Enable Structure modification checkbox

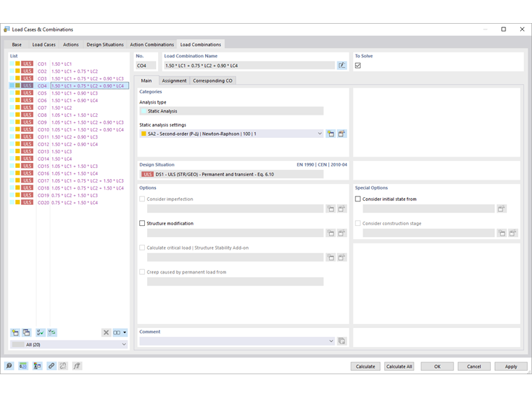[142, 223]
